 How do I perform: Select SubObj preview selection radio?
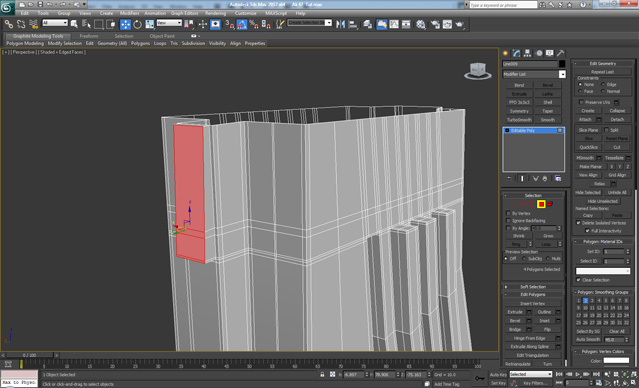pyautogui.click(x=524, y=259)
